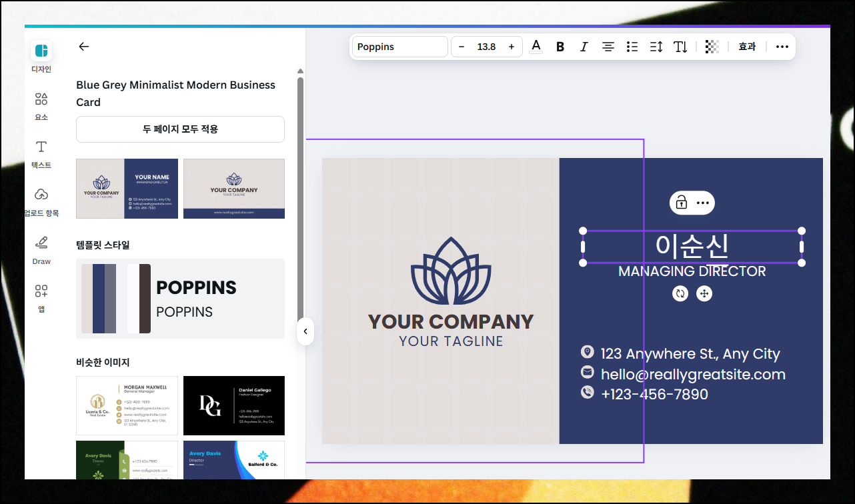Click the phone icon on card

[x=587, y=392]
